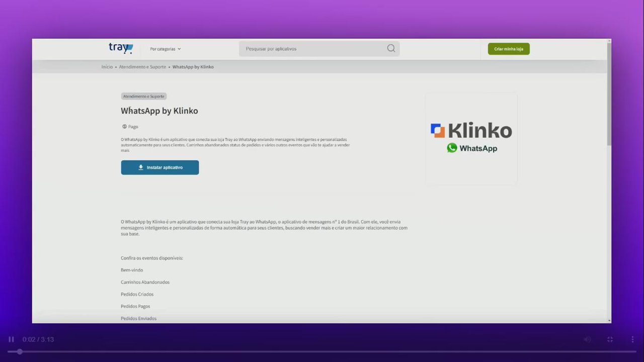This screenshot has height=362, width=644.
Task: Select the Pedidos Criados list entry
Action: click(137, 294)
